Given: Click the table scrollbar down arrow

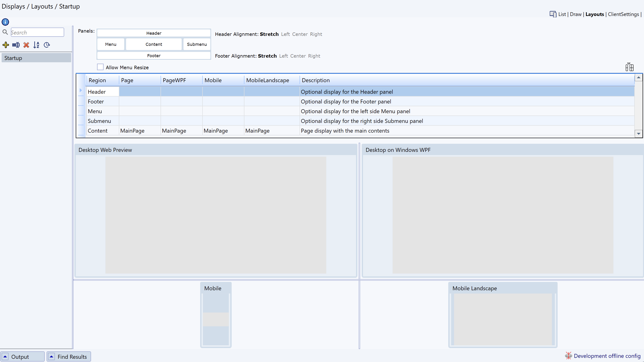Looking at the screenshot, I should pos(638,134).
